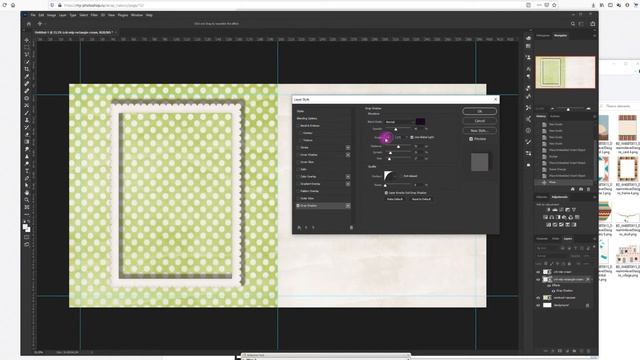Hide the Background layer eye icon
Viewport: 640px width, 360px height.
538,305
